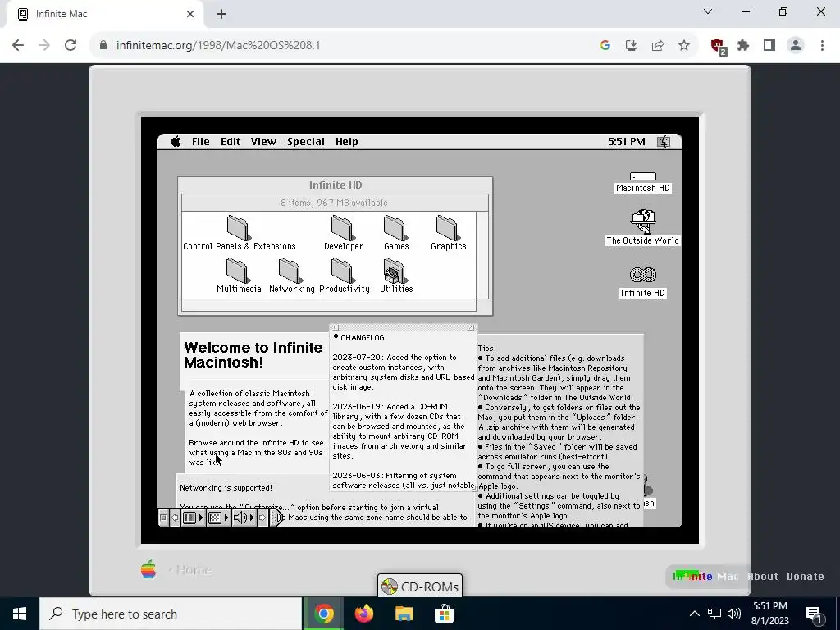Image resolution: width=840 pixels, height=630 pixels.
Task: Open the Donate link
Action: click(806, 577)
